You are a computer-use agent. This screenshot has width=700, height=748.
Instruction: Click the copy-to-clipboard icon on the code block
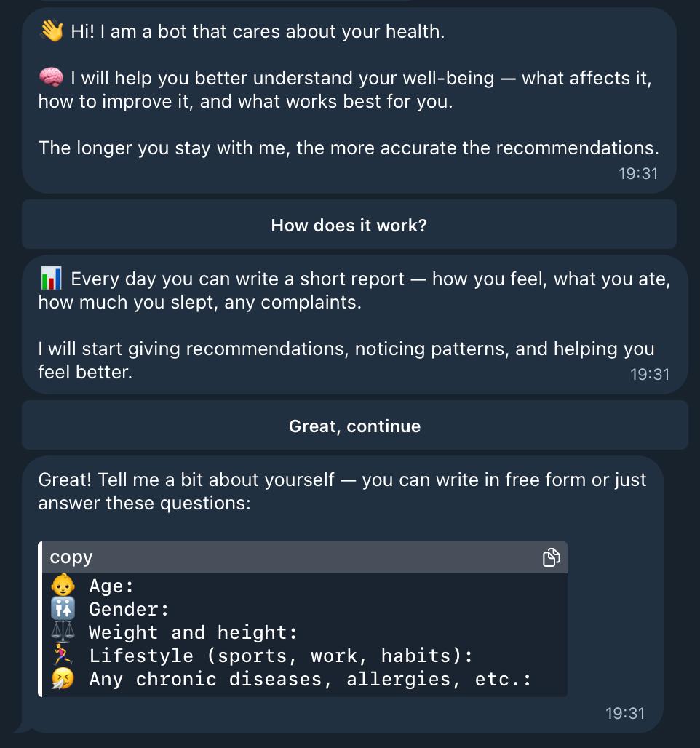[x=551, y=557]
